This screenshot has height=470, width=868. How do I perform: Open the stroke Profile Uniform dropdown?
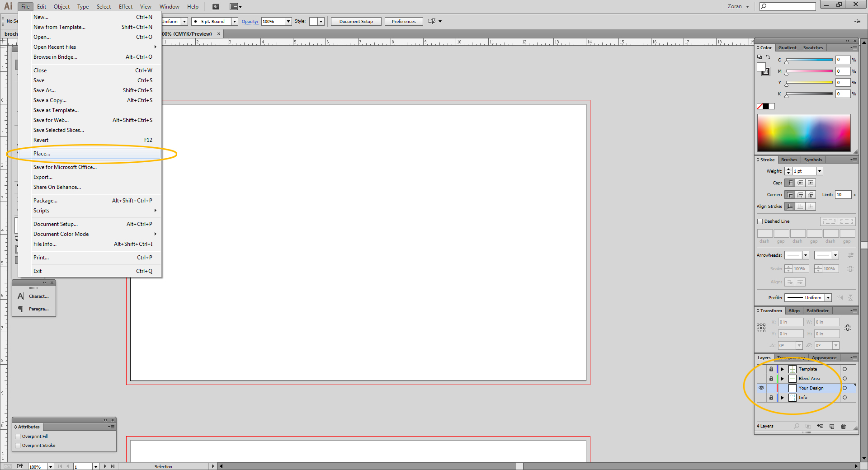click(828, 297)
